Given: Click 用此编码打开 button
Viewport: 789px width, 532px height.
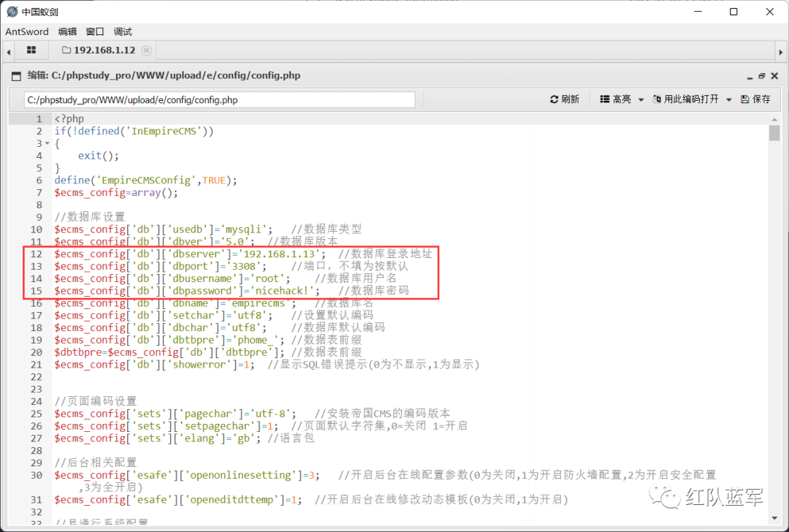Looking at the screenshot, I should pyautogui.click(x=685, y=99).
